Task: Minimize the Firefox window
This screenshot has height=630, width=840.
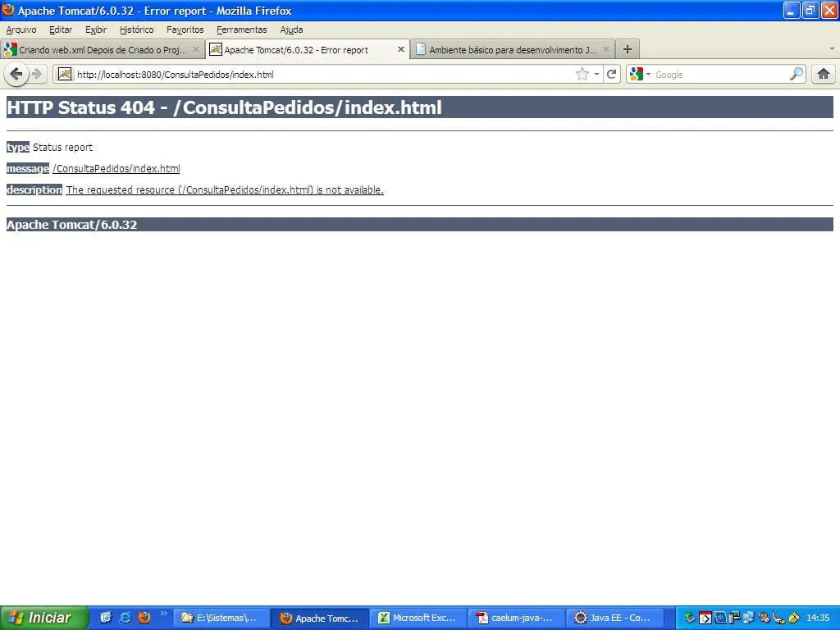Action: coord(792,10)
